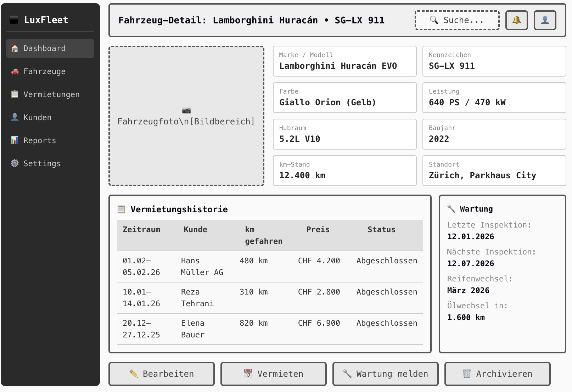Click the 310 km cell

pos(254,292)
